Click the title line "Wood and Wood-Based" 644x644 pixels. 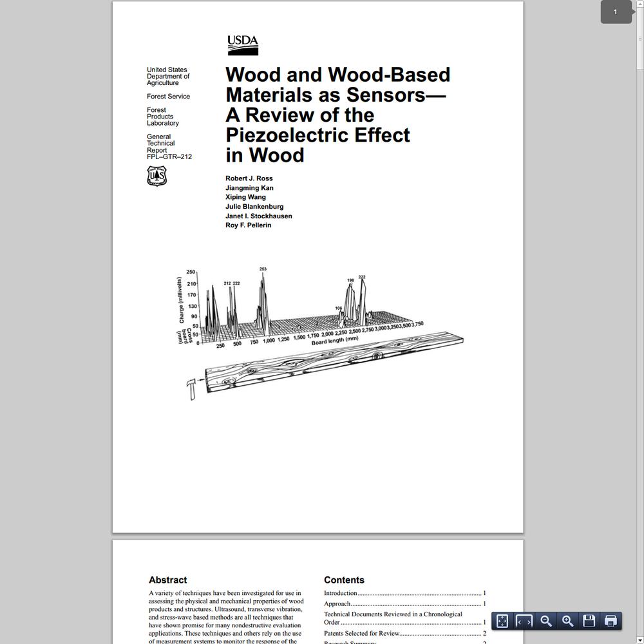337,75
